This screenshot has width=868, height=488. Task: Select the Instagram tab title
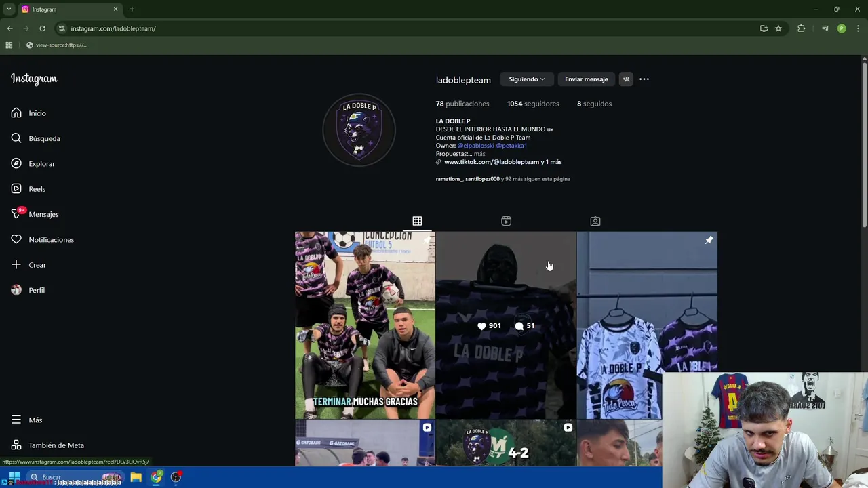[44, 9]
